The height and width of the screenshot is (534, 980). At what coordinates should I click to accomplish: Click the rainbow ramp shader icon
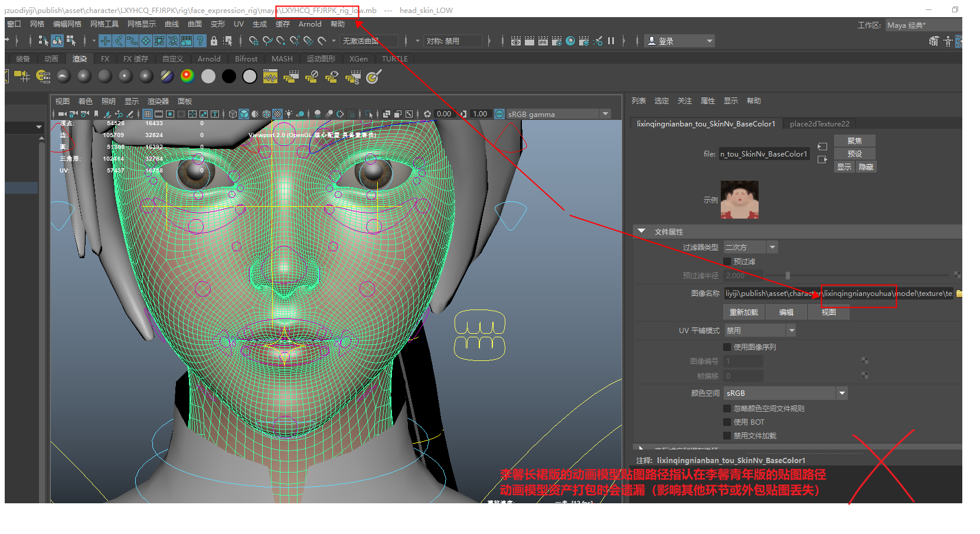tap(187, 76)
